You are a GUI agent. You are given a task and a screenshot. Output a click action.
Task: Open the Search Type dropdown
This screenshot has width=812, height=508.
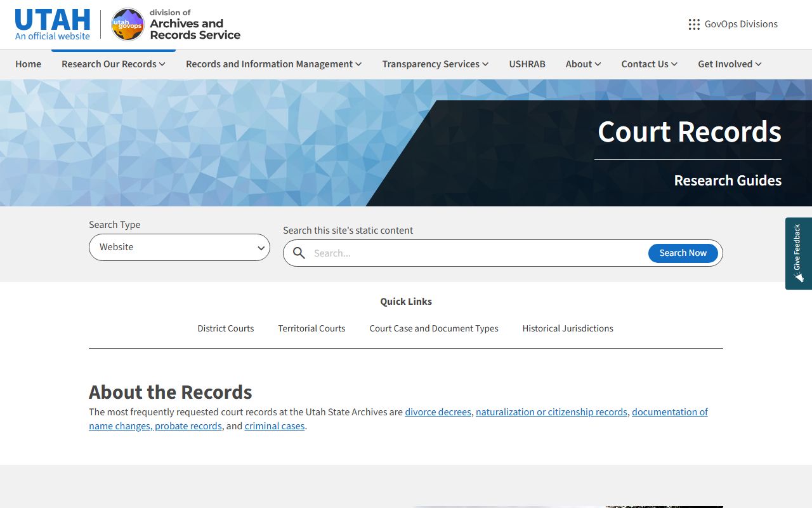tap(180, 247)
